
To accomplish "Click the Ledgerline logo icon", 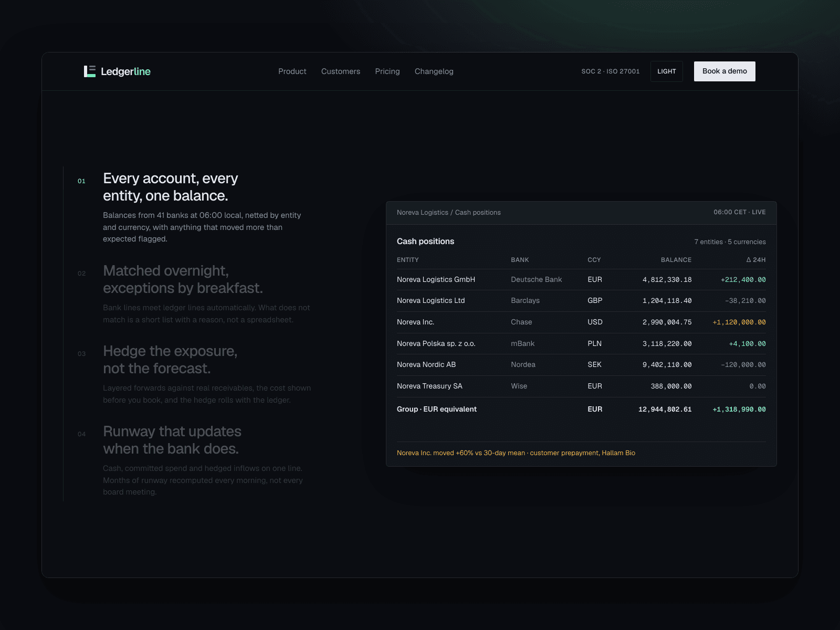I will tap(90, 71).
